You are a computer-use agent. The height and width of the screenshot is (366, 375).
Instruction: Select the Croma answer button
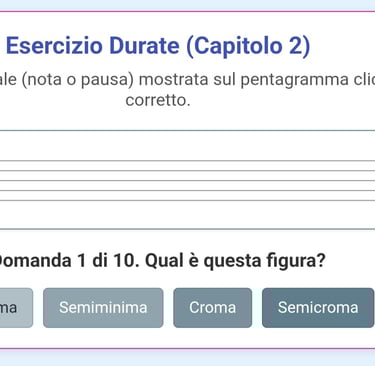click(212, 308)
